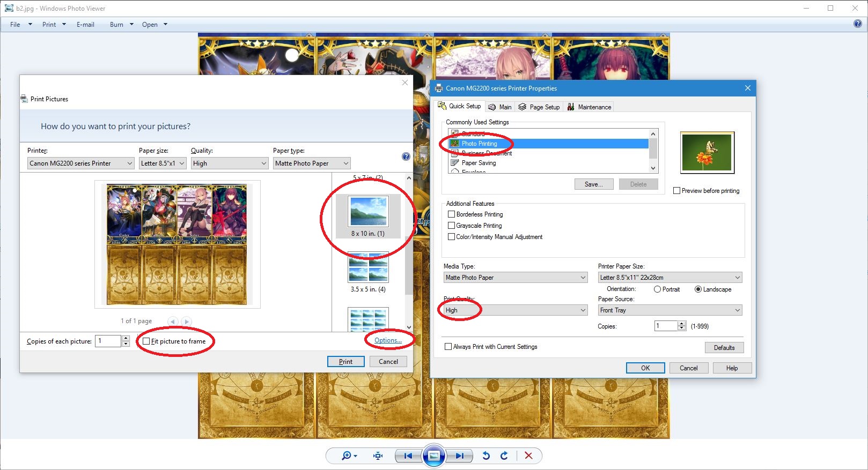This screenshot has width=868, height=470.
Task: Click the print preview image
Action: pos(177,244)
